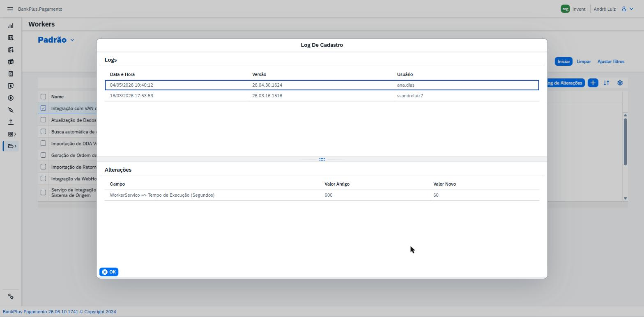Expand the gear-box sidebar item submenu

[x=15, y=134]
